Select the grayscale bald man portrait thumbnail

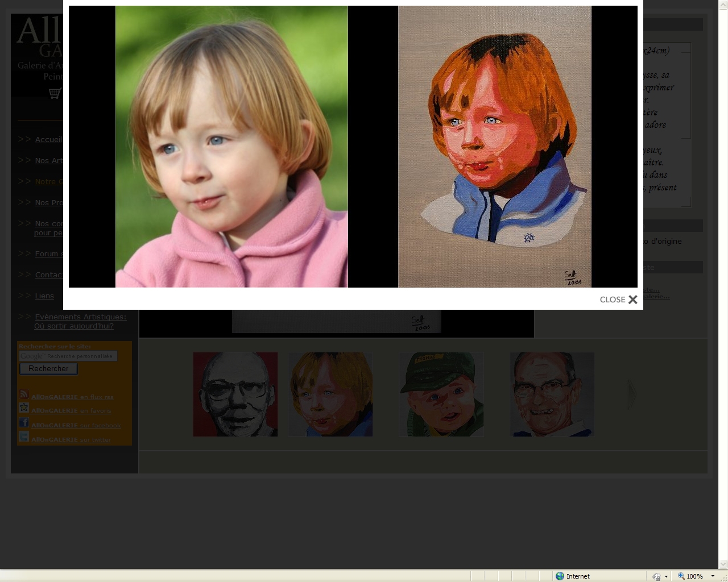point(235,394)
